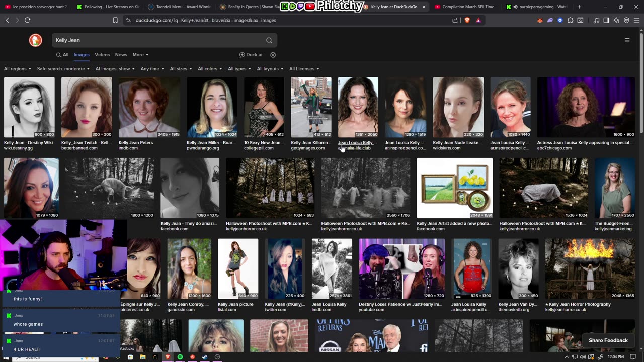Click the Brave icon in the taskbar
Screen dimensions: 644x362
click(x=168, y=357)
